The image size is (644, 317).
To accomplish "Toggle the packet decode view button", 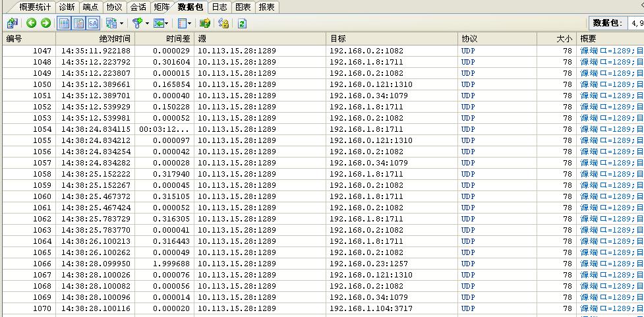I will click(78, 23).
